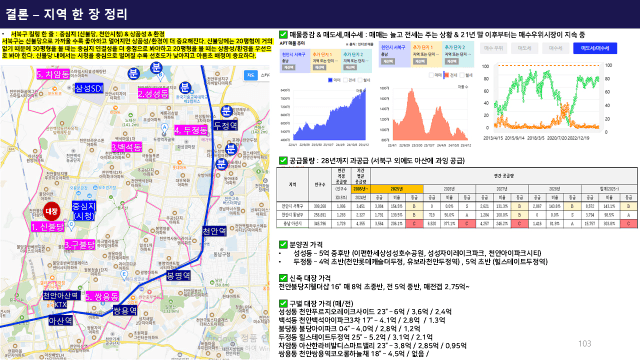The height and width of the screenshot is (360, 640).
Task: Click blue 분 marker directly above 두정역 label
Action: tap(227, 111)
